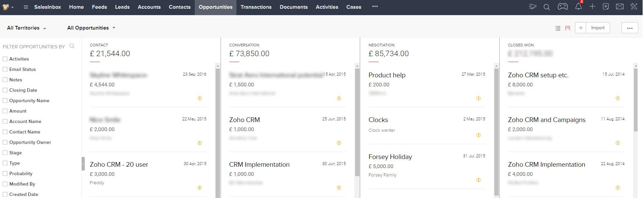Switch to the Accounts tab
The width and height of the screenshot is (644, 198).
coord(149,7)
